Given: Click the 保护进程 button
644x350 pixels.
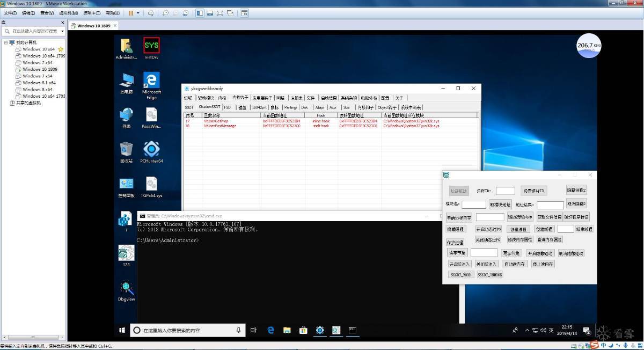Looking at the screenshot, I should [455, 243].
